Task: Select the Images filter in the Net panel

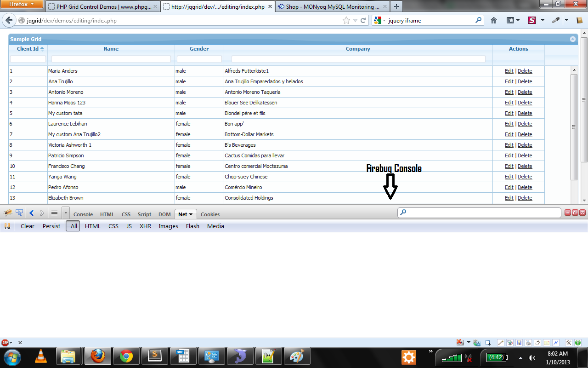Action: 168,226
